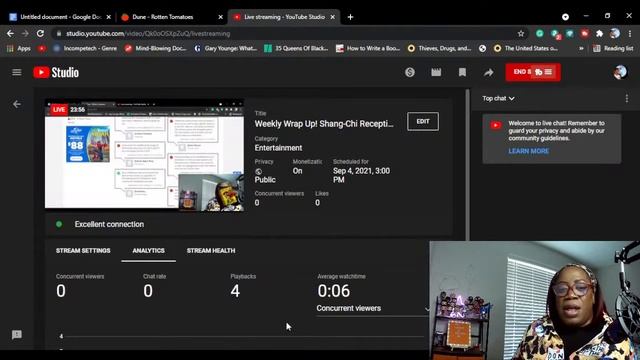Open the channel avatar account menu
This screenshot has width=640, height=360.
click(x=620, y=72)
